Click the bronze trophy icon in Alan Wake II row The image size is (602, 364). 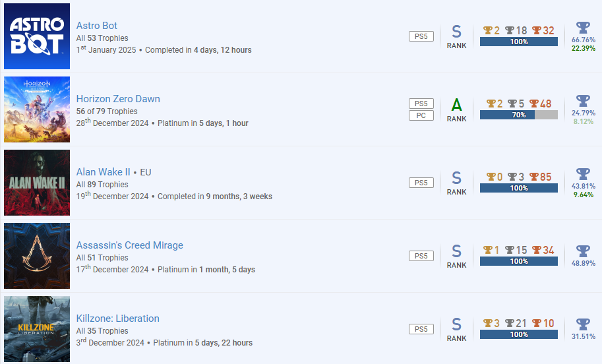click(x=534, y=177)
